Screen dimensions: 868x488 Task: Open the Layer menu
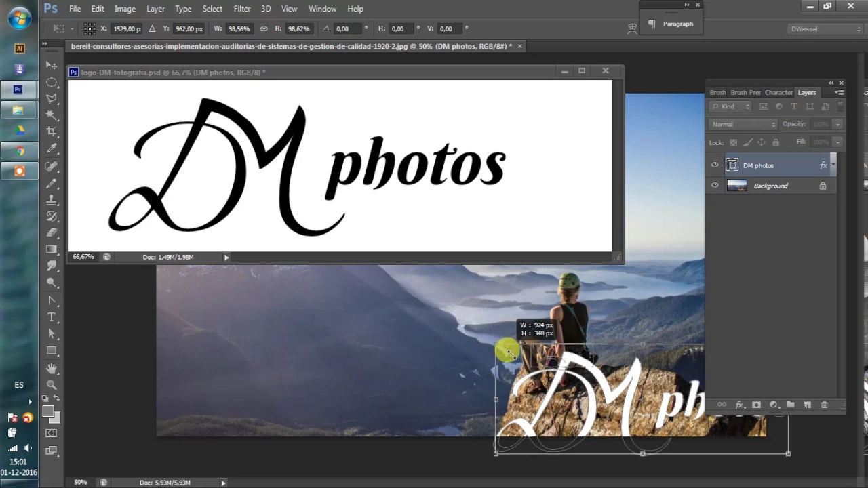(155, 9)
